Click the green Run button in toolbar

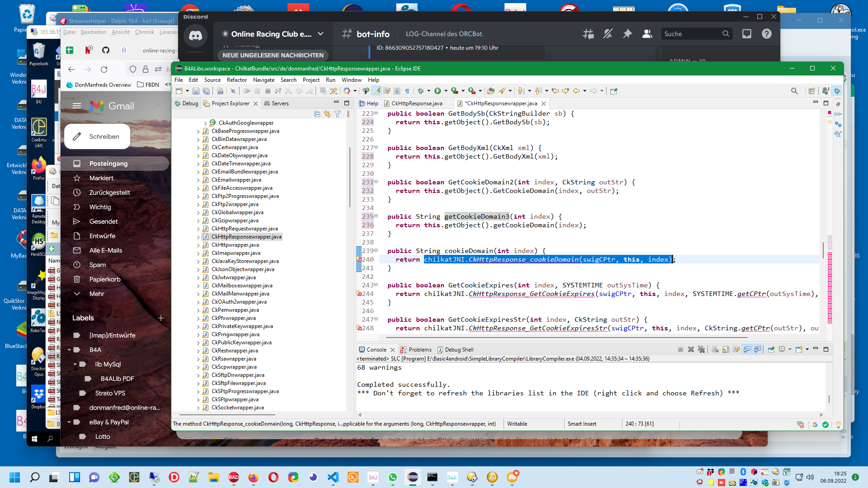click(x=437, y=91)
